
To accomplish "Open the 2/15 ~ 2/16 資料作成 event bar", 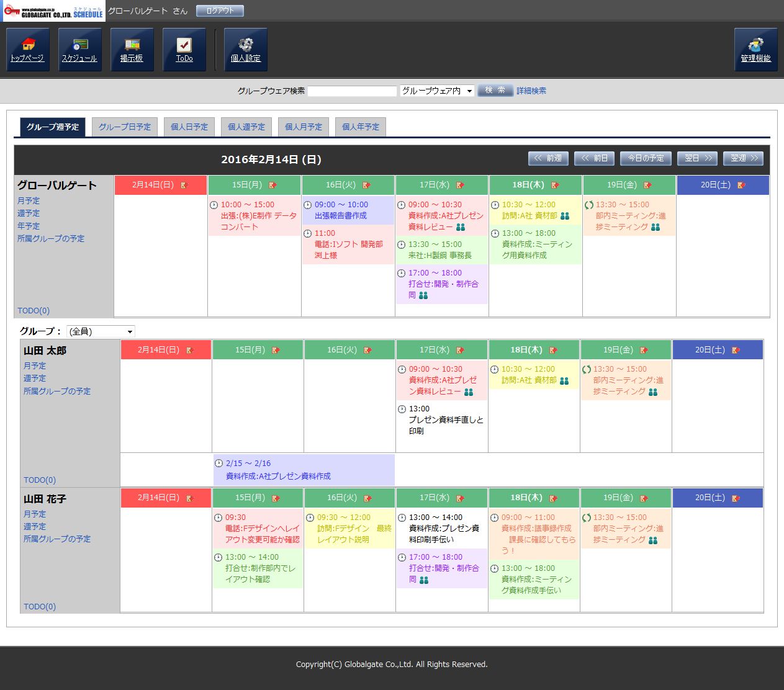I will 304,470.
